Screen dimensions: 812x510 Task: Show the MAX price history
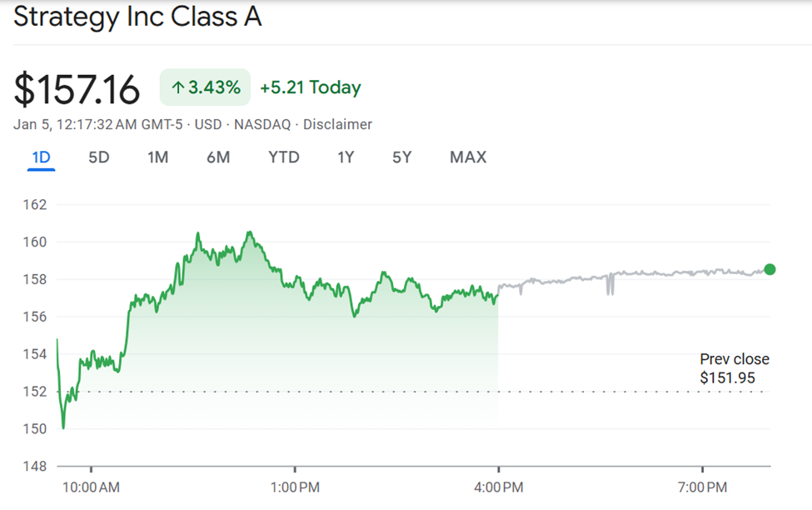point(467,157)
